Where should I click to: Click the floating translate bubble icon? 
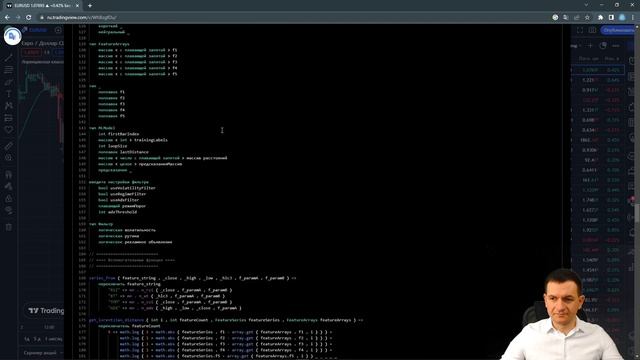coord(12,36)
